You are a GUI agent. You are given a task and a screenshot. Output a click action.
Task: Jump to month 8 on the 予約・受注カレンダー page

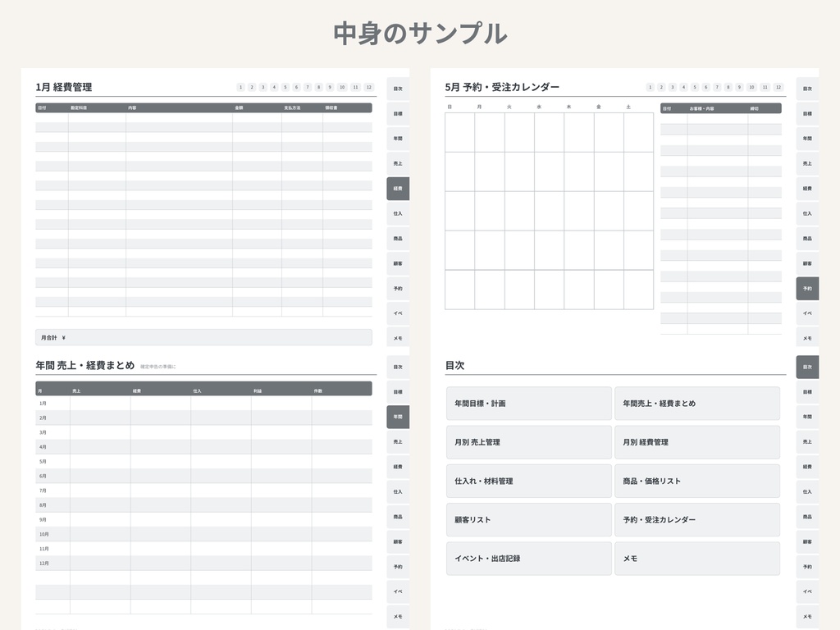click(728, 87)
